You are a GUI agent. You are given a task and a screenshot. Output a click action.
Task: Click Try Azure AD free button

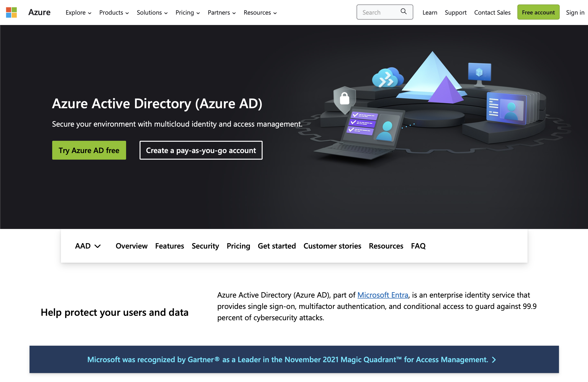tap(89, 150)
